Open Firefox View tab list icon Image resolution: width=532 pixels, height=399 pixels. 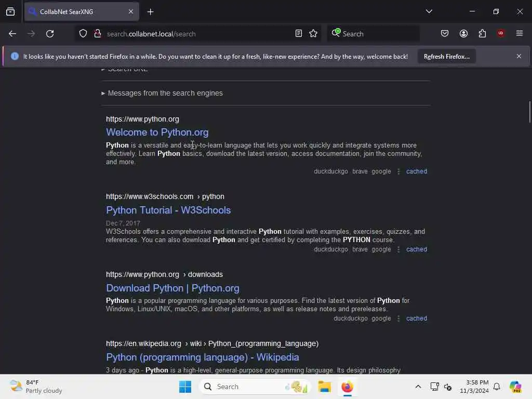coord(10,11)
